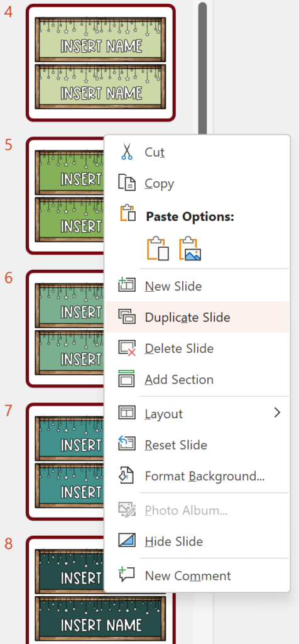Image resolution: width=299 pixels, height=644 pixels.
Task: Click the New Slide icon
Action: pos(127,285)
